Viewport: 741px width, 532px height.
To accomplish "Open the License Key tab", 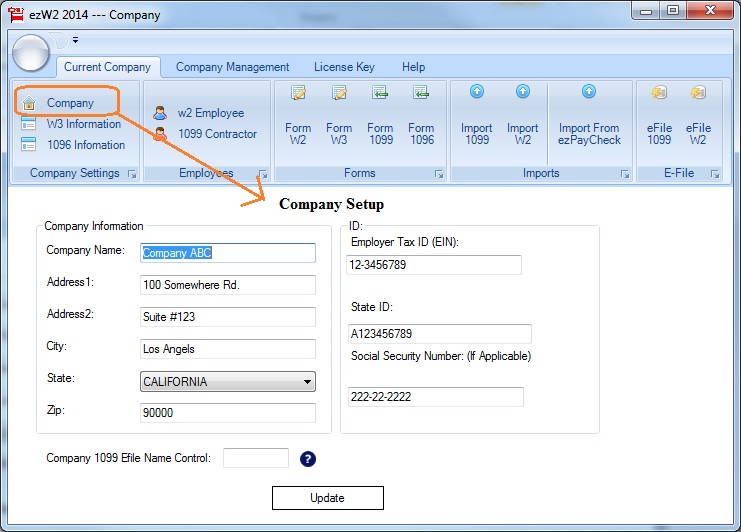I will point(344,67).
